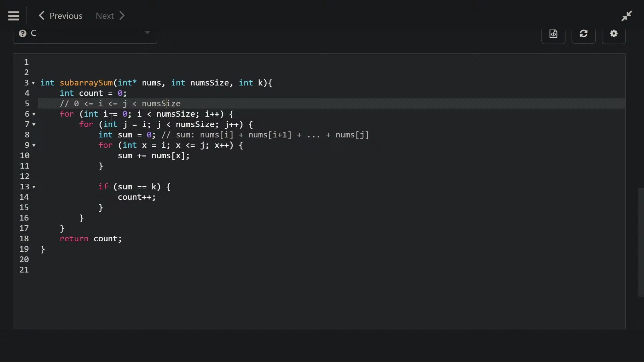Go to Previous problem
This screenshot has height=362, width=644.
[x=61, y=16]
